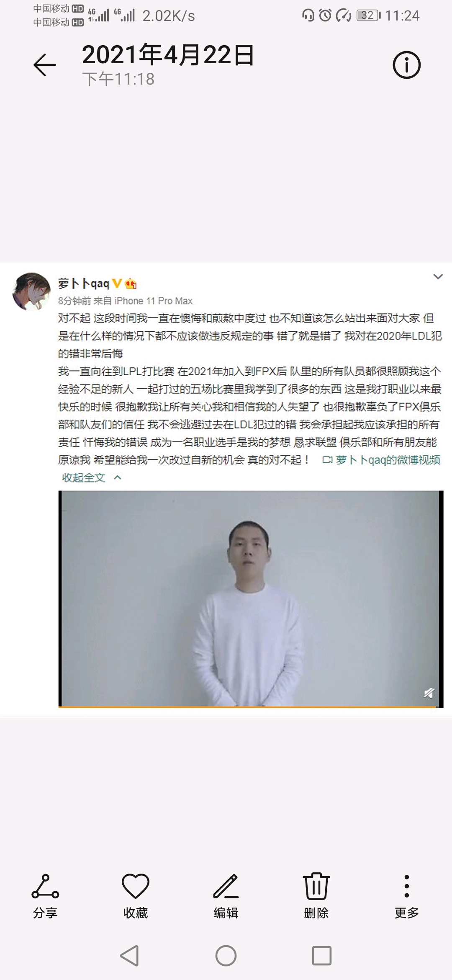Tap the crown membership badge icon
This screenshot has width=452, height=980.
pos(131,284)
